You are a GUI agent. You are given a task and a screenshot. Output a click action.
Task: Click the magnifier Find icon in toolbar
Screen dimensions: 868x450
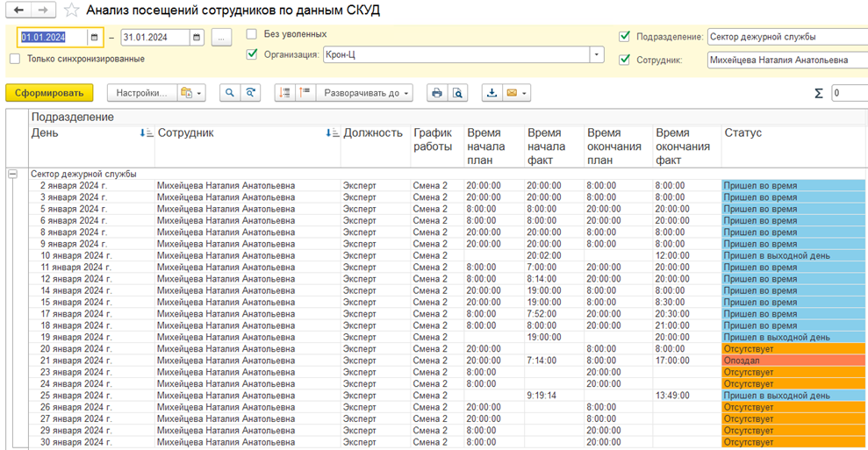(x=230, y=93)
